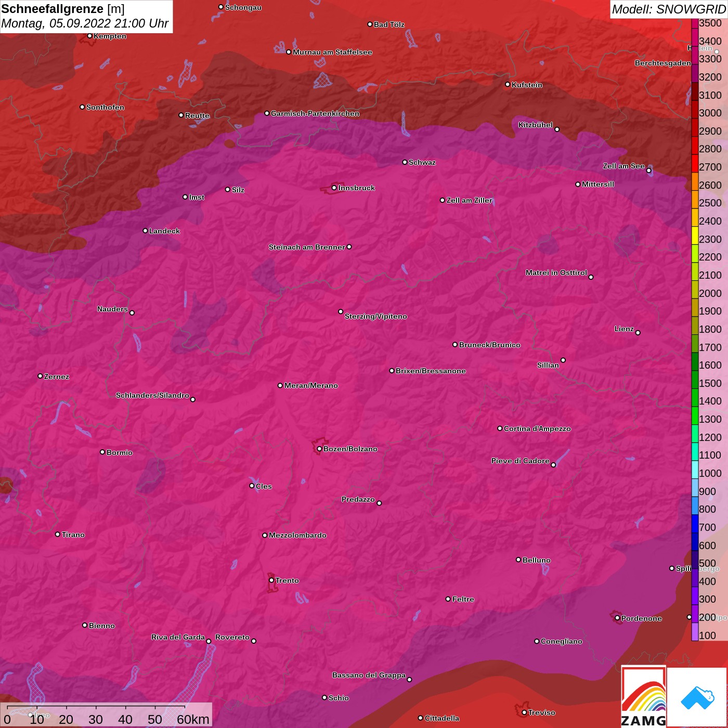Viewport: 728px width, 728px height.
Task: Click the Kempten city marker dot
Action: (x=89, y=36)
